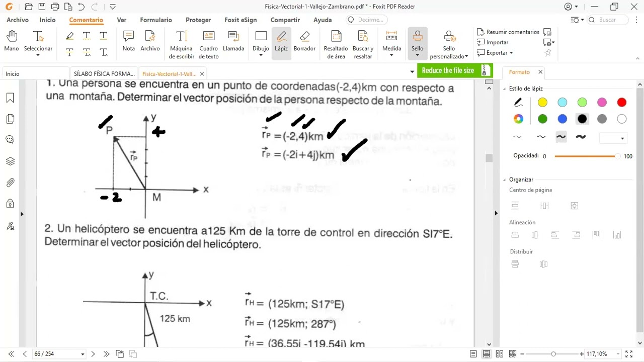Choose Máquina de escribir tool
The image size is (644, 362).
click(x=182, y=44)
